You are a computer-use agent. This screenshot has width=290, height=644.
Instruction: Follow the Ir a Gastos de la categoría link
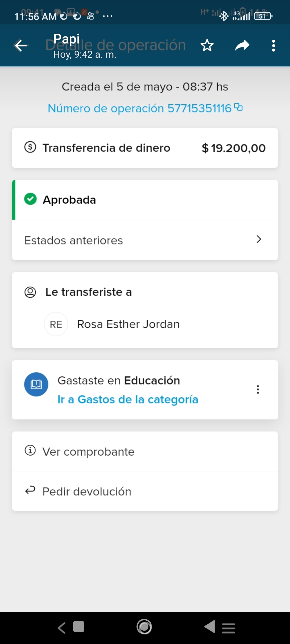(x=128, y=400)
